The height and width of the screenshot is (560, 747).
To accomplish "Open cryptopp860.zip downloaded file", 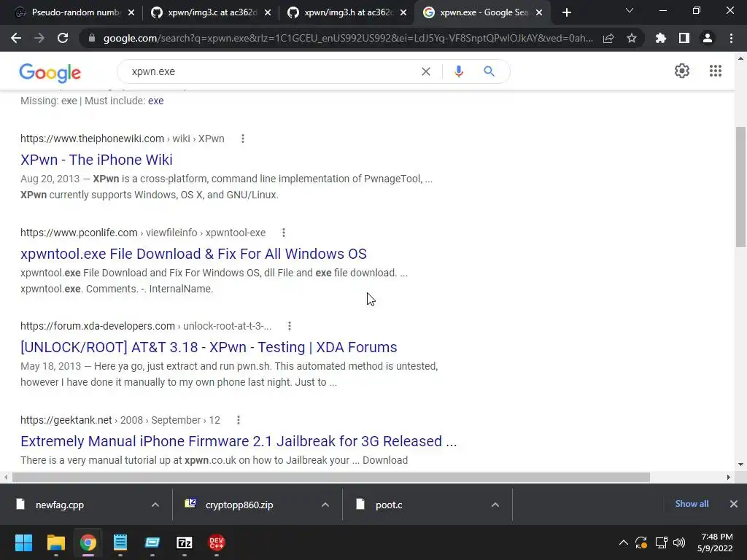I will tap(239, 505).
